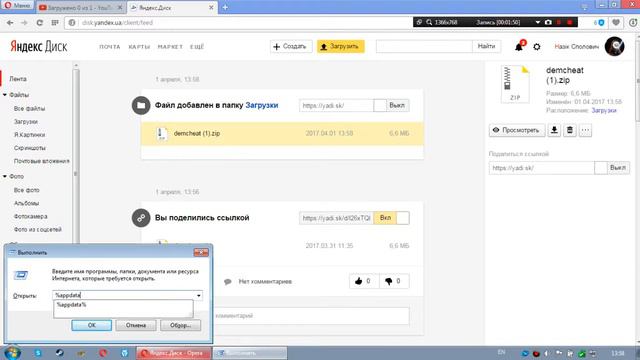Open Альбомы in sidebar

(27, 203)
